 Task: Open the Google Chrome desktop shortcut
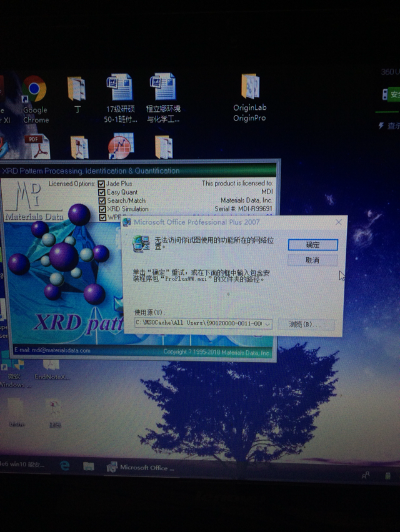34,99
